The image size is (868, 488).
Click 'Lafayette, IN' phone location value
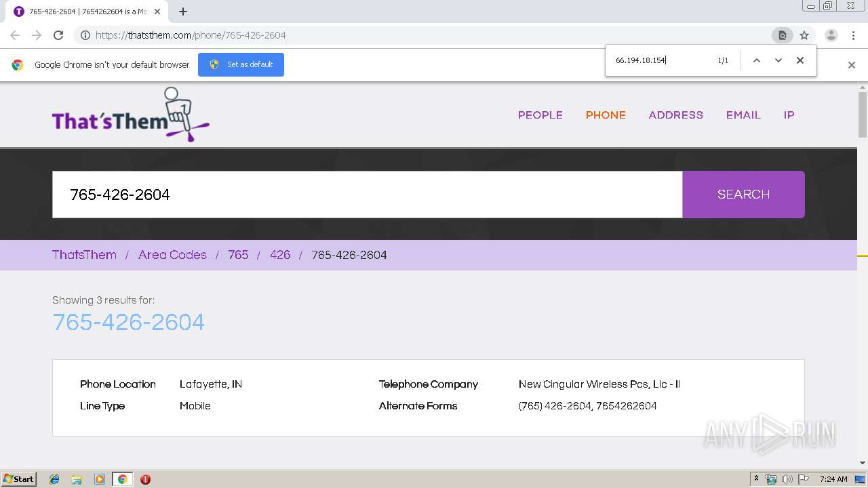[211, 384]
